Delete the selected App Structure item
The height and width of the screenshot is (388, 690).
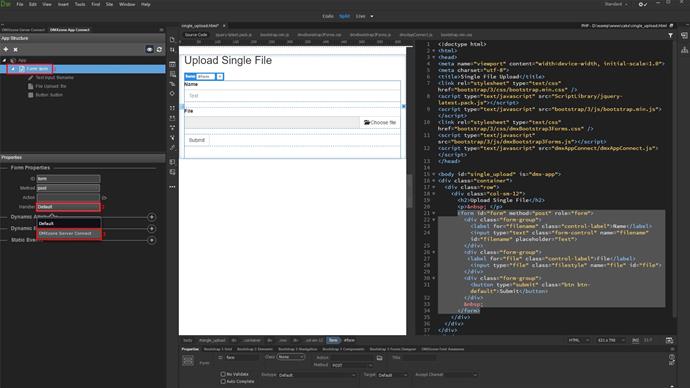tap(15, 50)
